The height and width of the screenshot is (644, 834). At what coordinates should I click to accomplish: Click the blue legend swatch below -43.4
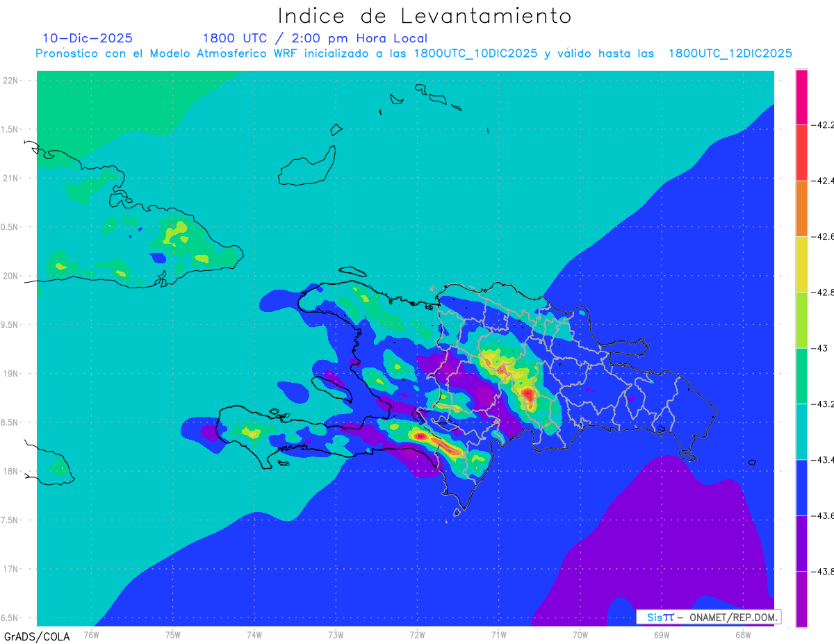click(x=801, y=487)
